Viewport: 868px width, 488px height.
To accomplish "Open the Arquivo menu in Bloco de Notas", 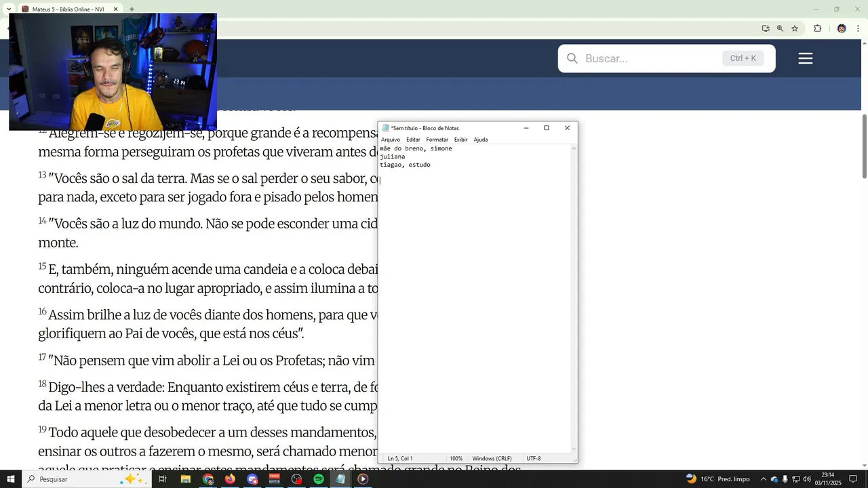I will click(391, 140).
